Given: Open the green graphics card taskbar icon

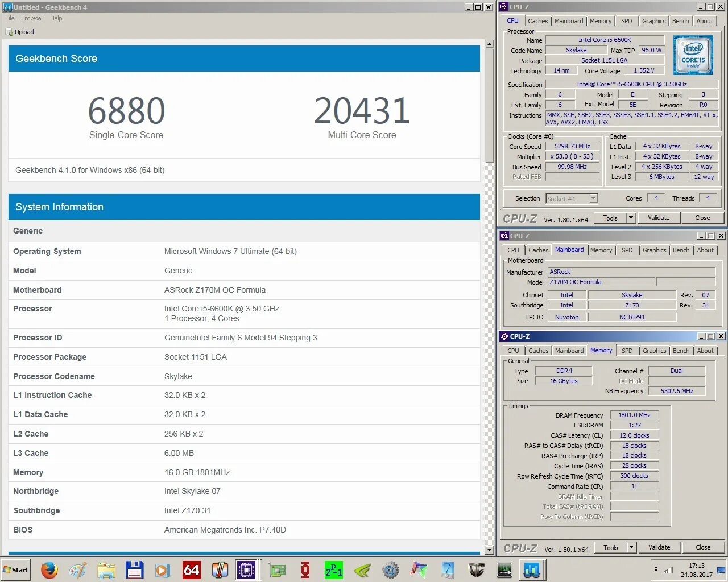Looking at the screenshot, I should [277, 569].
